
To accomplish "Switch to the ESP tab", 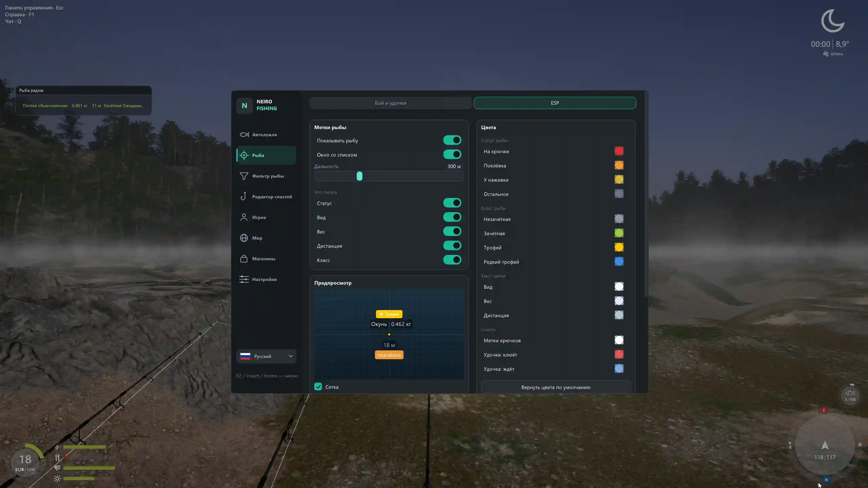I will pos(555,103).
